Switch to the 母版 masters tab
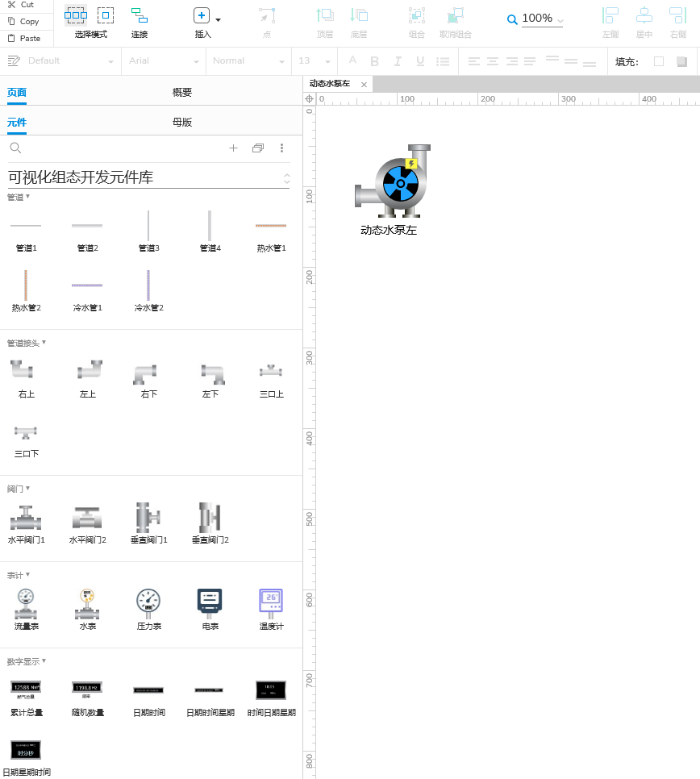 click(182, 123)
